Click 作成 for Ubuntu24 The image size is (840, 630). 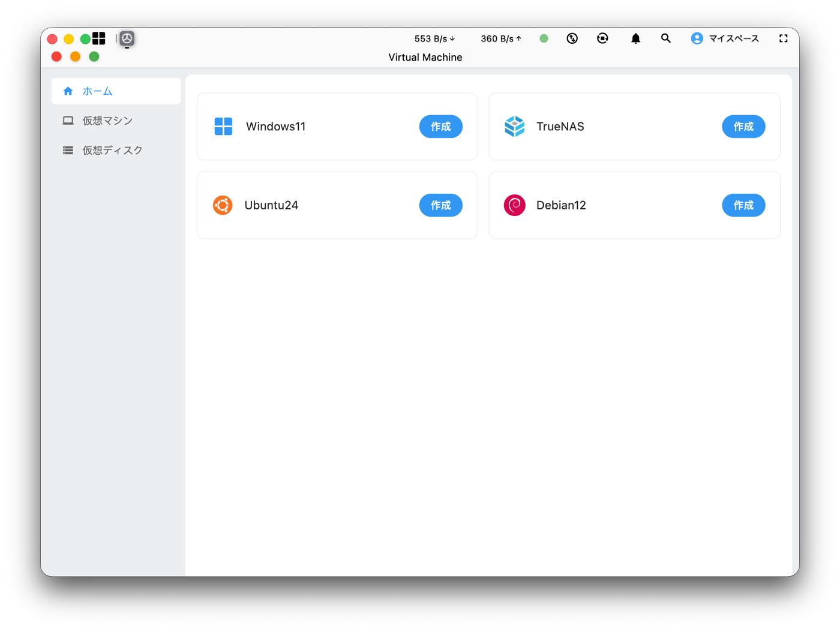(x=440, y=205)
